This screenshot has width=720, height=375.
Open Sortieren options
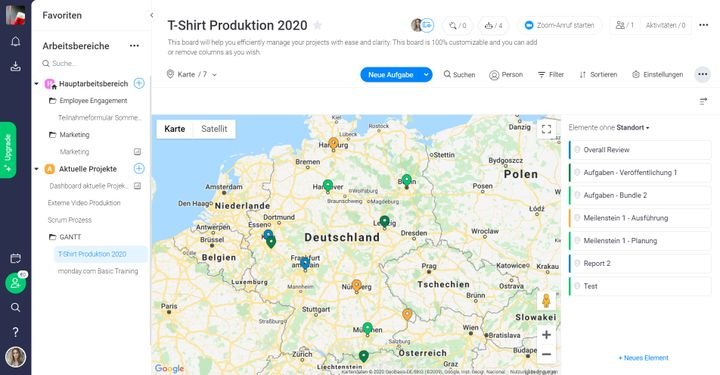click(x=598, y=74)
